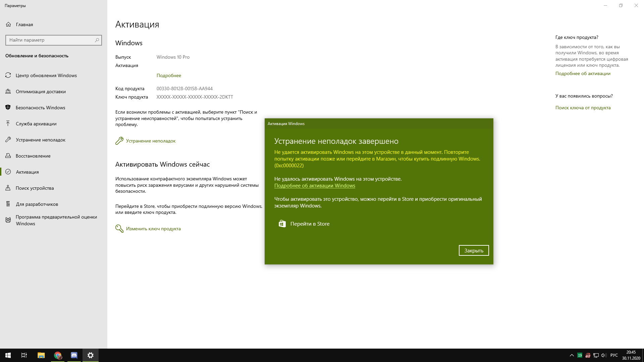Click the Восстановление icon in the sidebar

pyautogui.click(x=8, y=156)
